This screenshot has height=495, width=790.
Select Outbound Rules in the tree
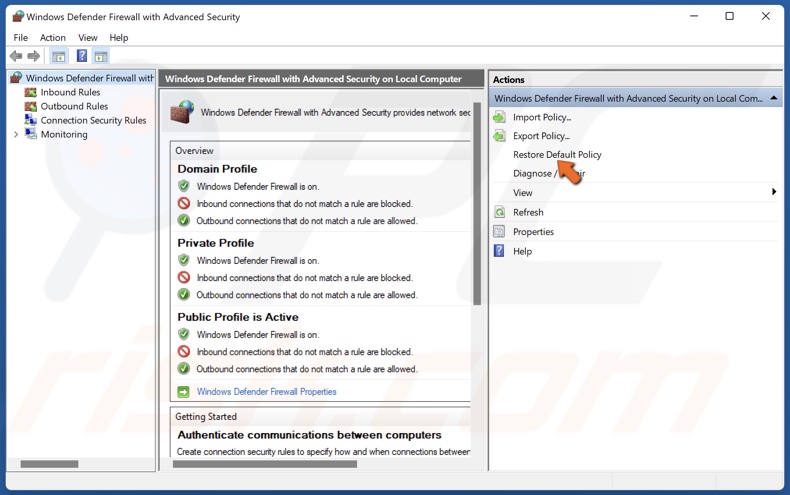[x=75, y=106]
